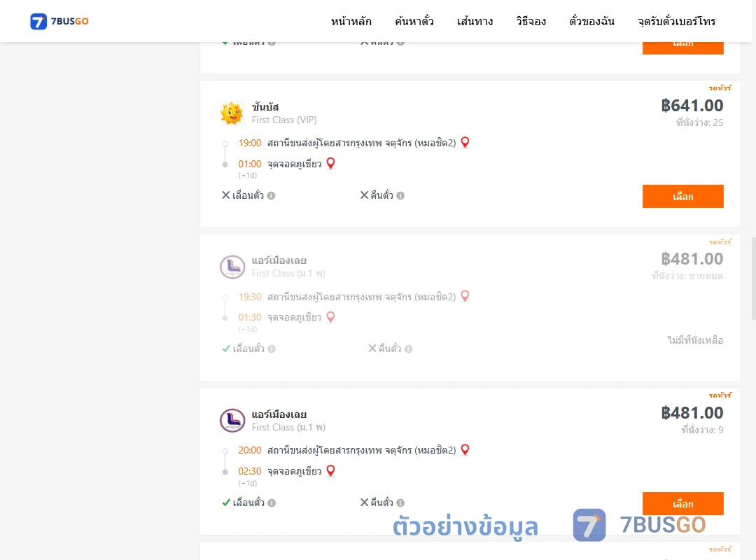Click the แอร์เมืองเลย logo on the 20:00 trip
756x560 pixels.
tap(232, 421)
